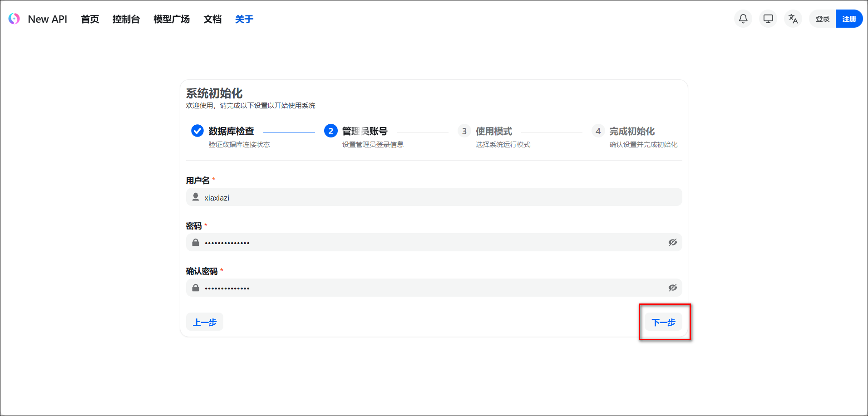Open the 首页 home menu item
This screenshot has height=416, width=868.
(x=90, y=19)
